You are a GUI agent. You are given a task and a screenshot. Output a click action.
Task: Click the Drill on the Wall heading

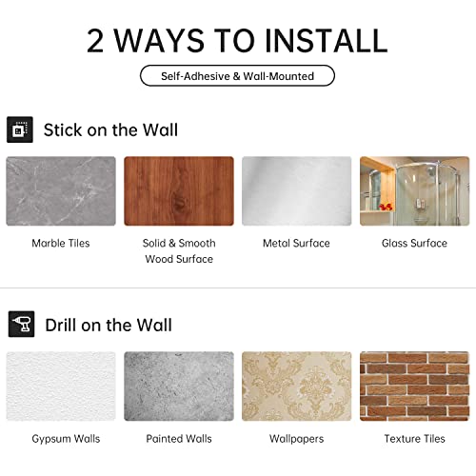109,325
